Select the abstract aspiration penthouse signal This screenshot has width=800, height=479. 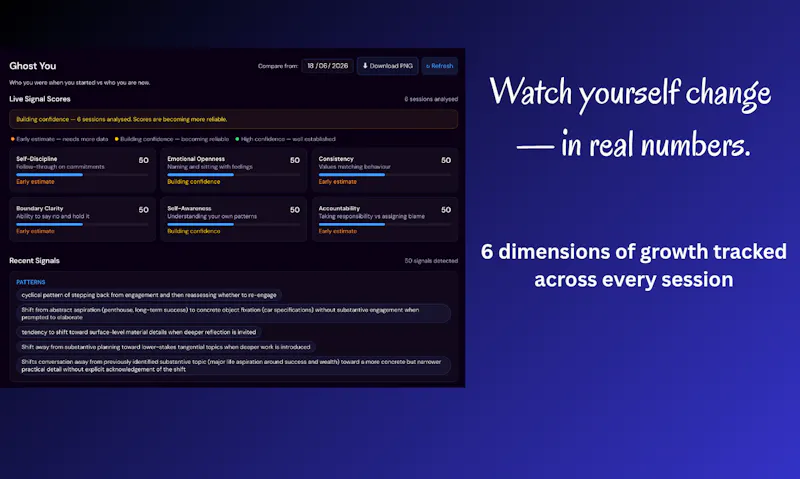tap(234, 313)
